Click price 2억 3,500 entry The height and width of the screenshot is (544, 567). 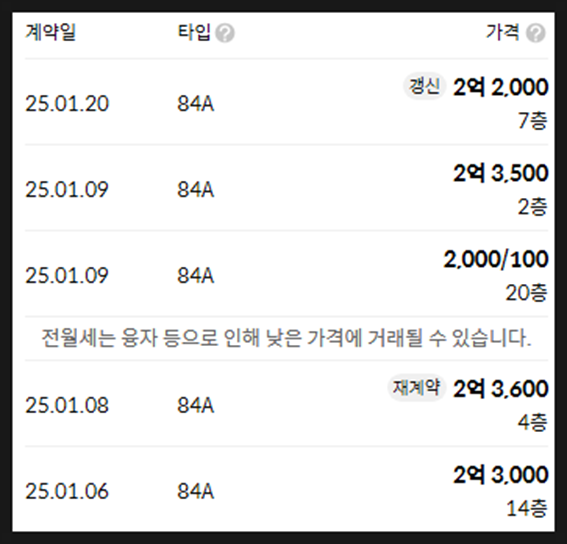501,173
